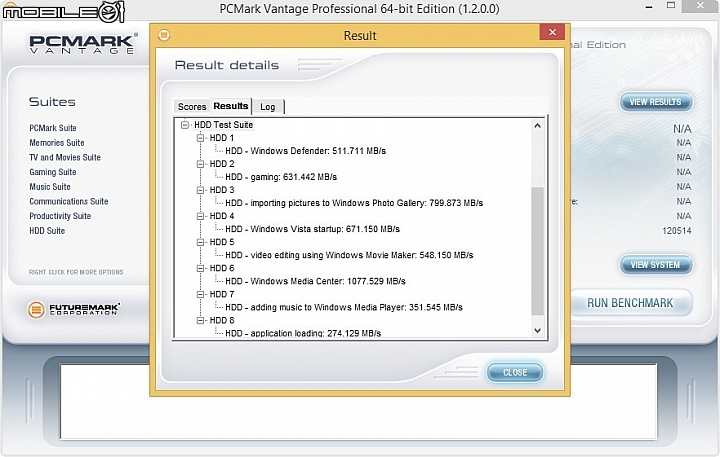The image size is (720, 457).
Task: Collapse the HDD 5 tree node
Action: pyautogui.click(x=200, y=243)
